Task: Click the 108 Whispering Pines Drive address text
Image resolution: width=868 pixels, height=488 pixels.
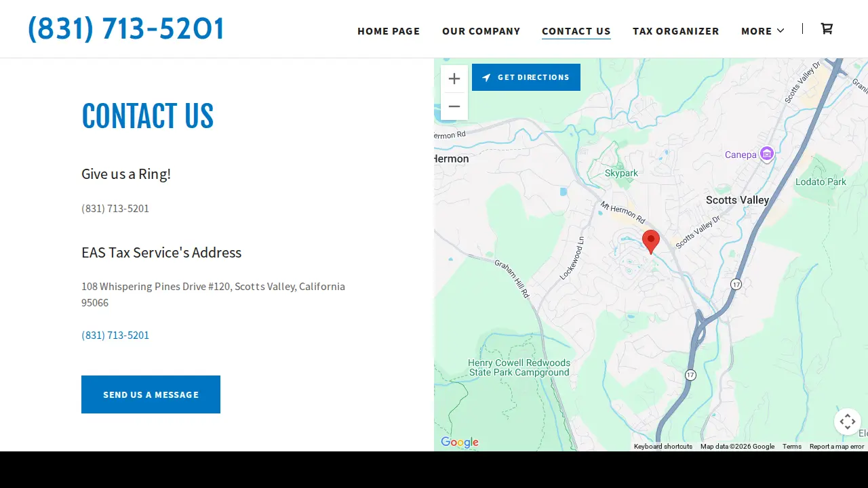Action: [213, 294]
